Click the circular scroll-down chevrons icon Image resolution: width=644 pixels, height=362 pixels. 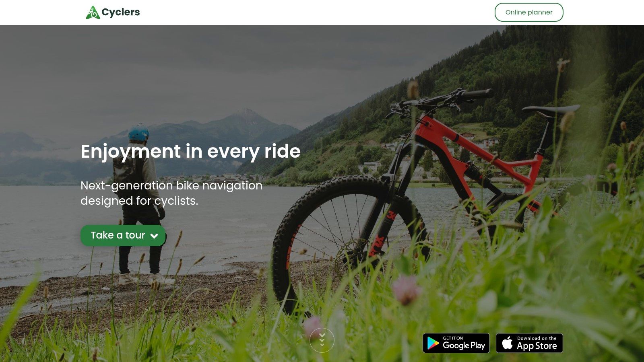coord(322,340)
